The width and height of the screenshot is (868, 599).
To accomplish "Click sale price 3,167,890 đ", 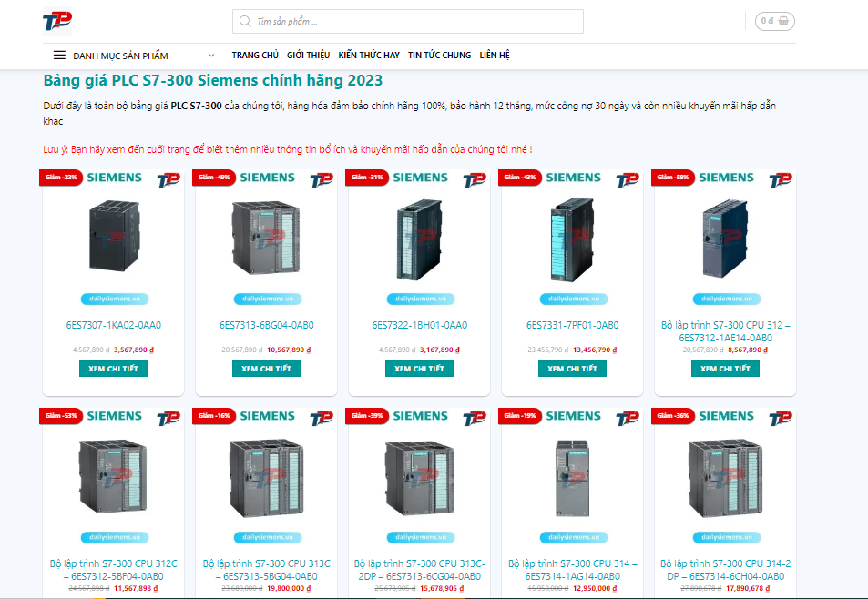I will point(440,350).
